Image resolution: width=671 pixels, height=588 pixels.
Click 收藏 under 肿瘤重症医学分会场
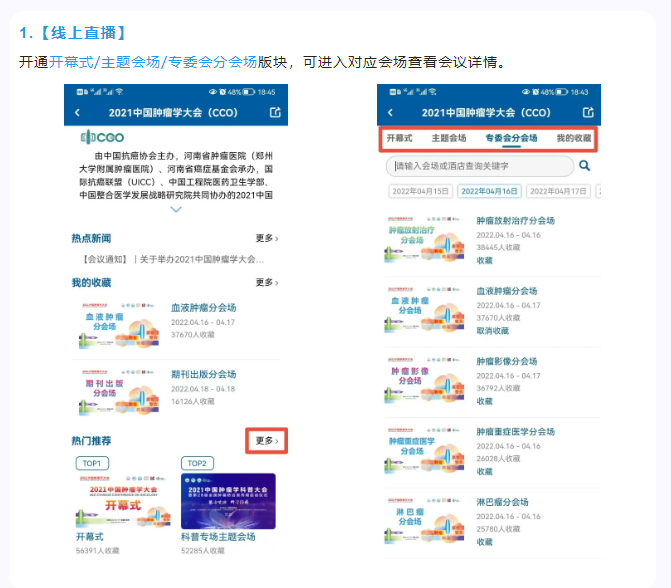pyautogui.click(x=485, y=471)
